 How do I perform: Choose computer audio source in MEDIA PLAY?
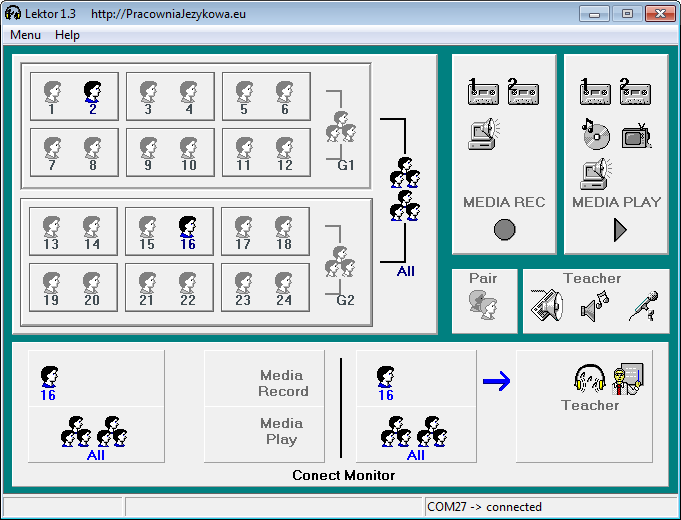point(596,174)
